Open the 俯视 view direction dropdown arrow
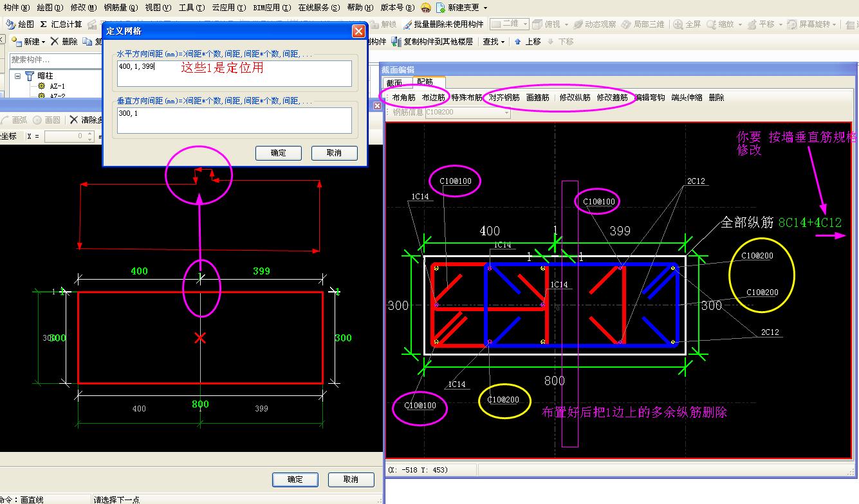 tap(566, 24)
